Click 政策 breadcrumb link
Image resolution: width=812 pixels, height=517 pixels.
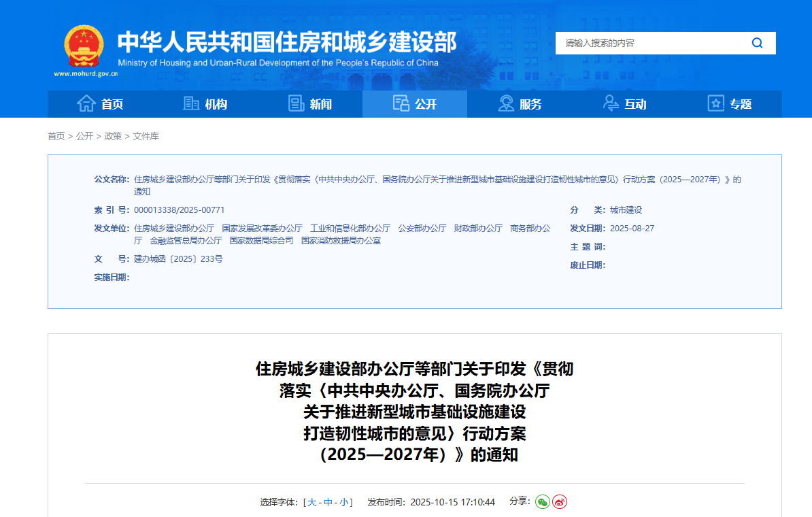(x=113, y=136)
